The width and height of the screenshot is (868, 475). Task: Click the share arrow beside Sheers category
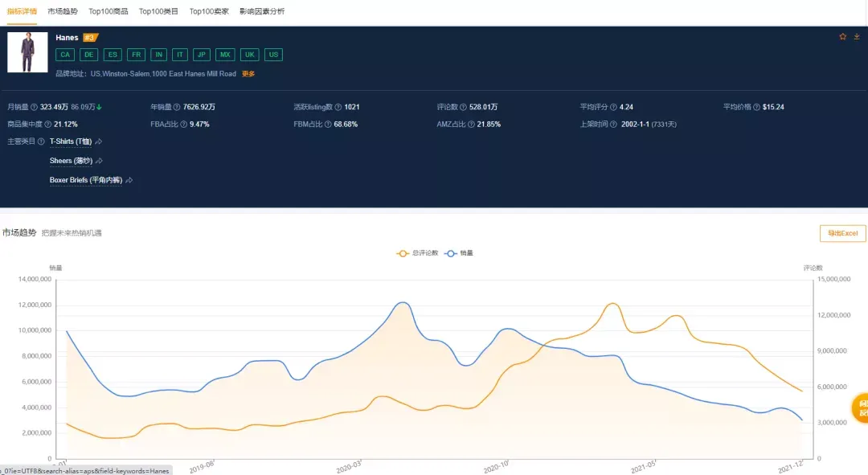pyautogui.click(x=99, y=161)
